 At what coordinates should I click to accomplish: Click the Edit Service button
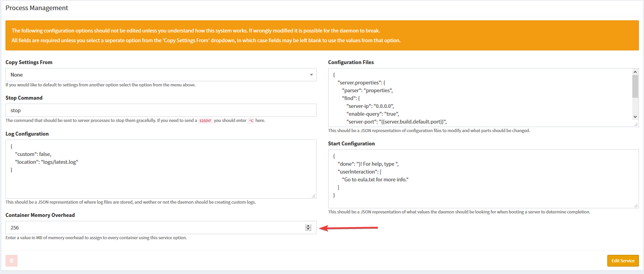[623, 261]
